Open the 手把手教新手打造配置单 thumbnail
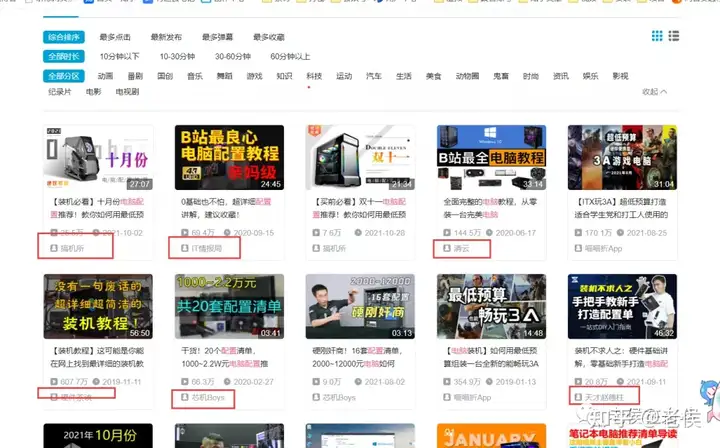This screenshot has width=720, height=448. [622, 307]
